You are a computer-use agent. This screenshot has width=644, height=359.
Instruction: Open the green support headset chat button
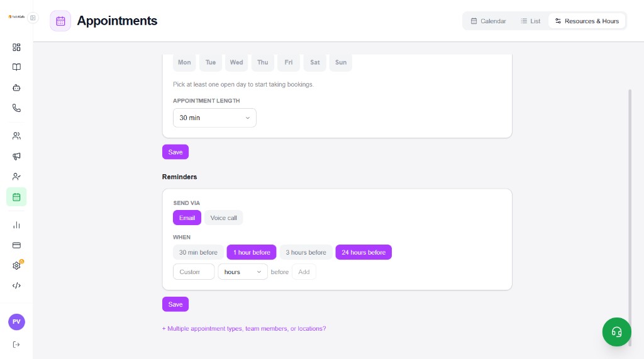click(616, 332)
